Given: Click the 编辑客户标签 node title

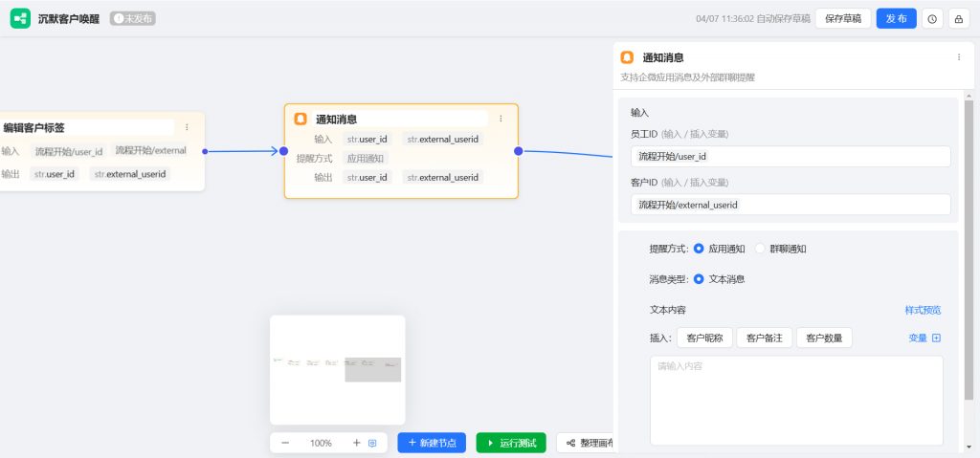Looking at the screenshot, I should [33, 127].
